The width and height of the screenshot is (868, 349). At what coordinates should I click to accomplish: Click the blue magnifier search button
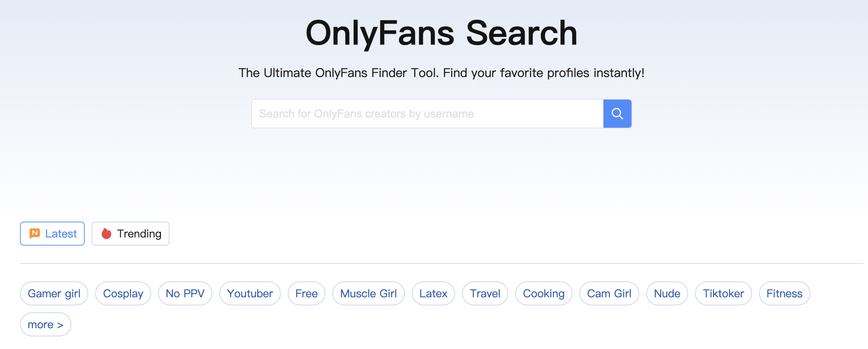point(617,114)
